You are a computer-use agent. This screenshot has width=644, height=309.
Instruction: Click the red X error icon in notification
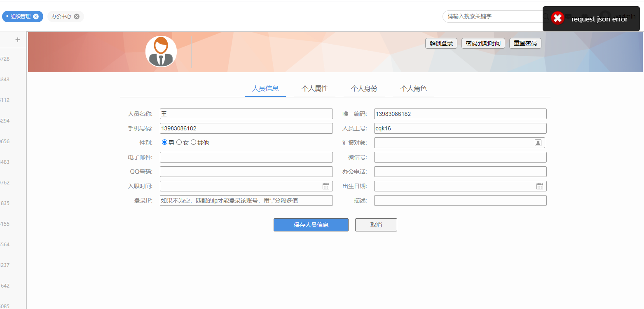pos(557,18)
